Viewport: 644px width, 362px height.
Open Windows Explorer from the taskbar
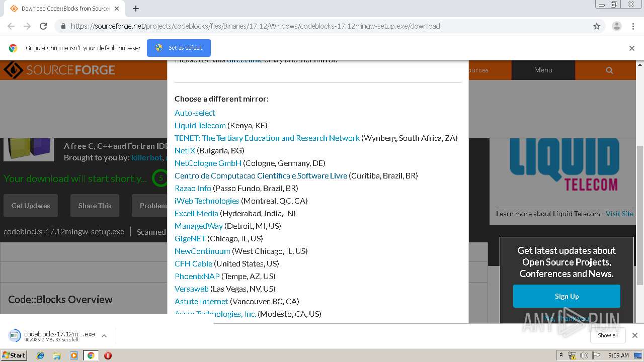57,355
